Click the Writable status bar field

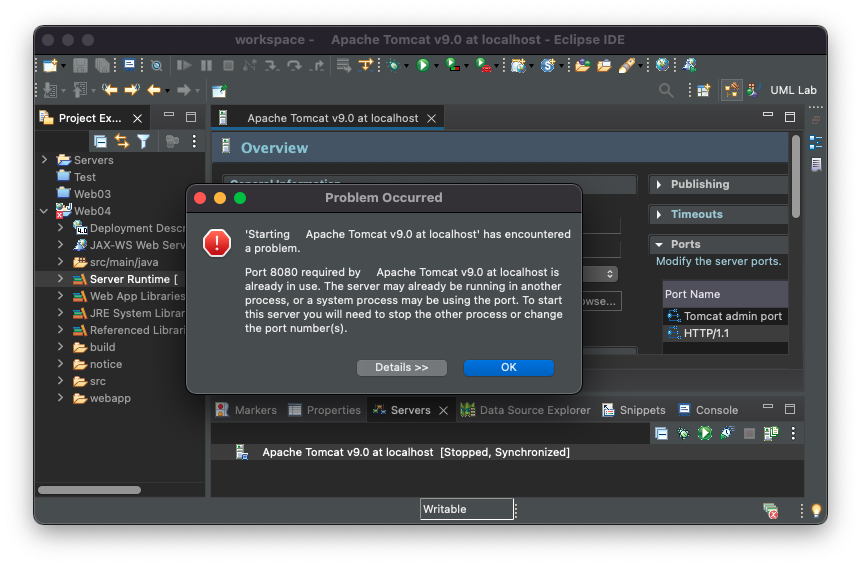(x=467, y=509)
